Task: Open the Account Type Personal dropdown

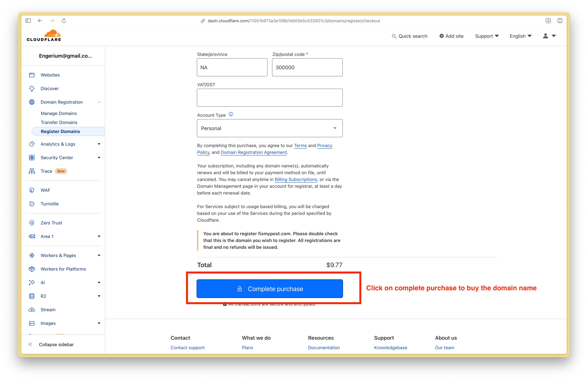Action: click(x=269, y=128)
